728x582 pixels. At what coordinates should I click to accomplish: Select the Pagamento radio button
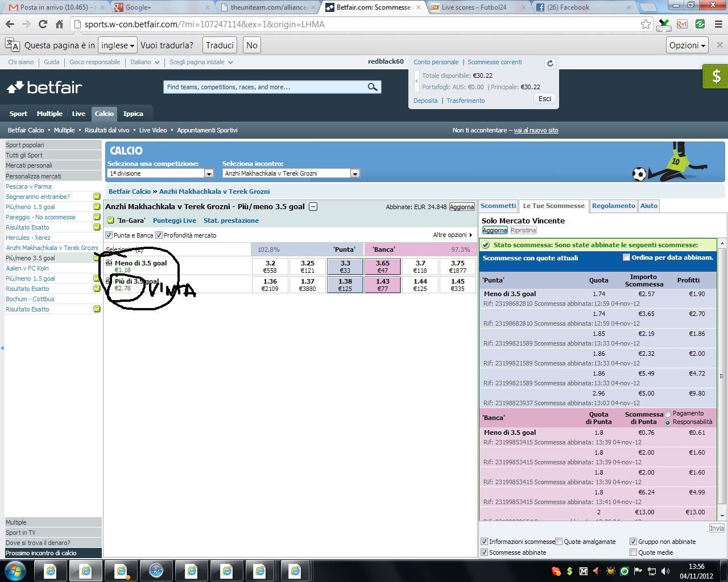tap(668, 414)
